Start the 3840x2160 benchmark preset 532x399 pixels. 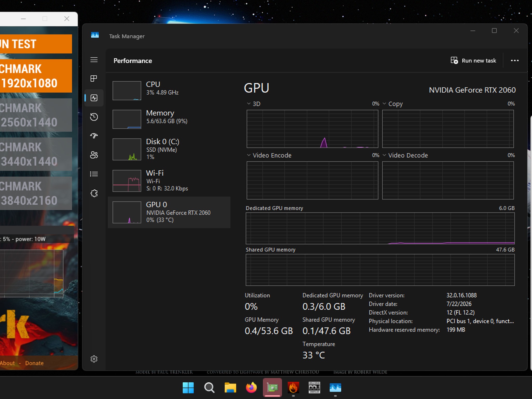[36, 193]
